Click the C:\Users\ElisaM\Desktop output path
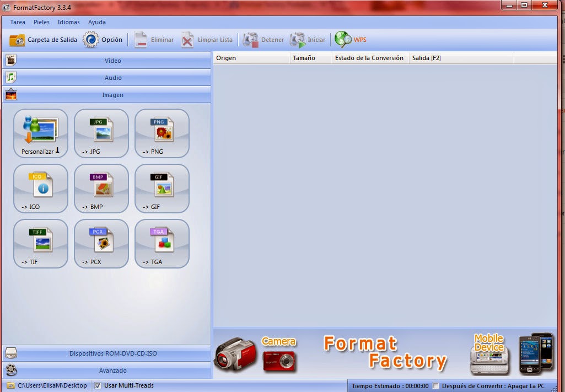 (52, 385)
